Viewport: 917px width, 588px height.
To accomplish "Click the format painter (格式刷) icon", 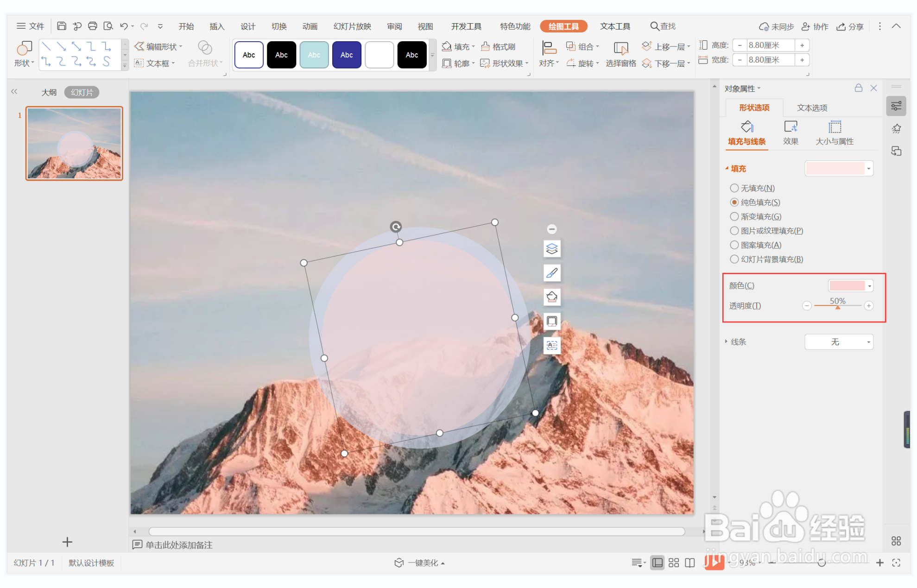I will (486, 46).
